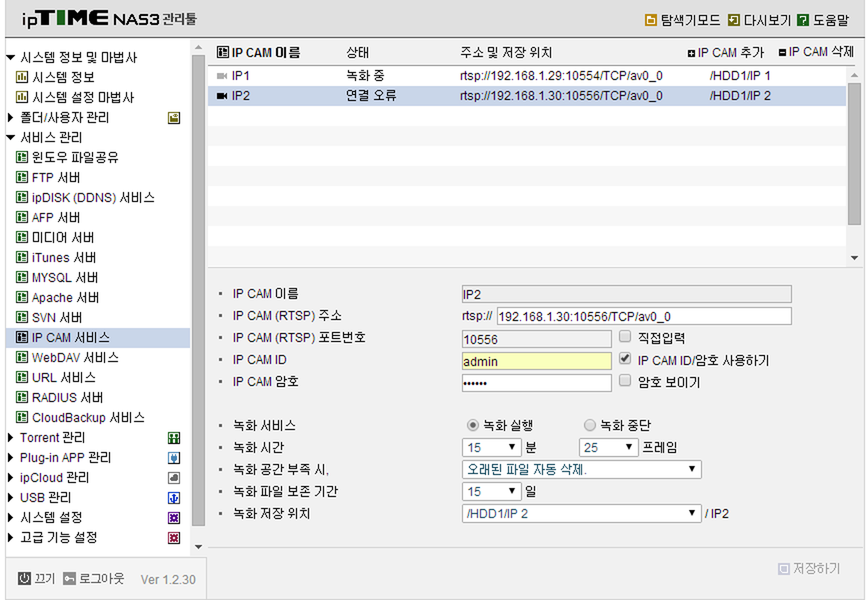
Task: Enable the 직접입력 checkbox
Action: point(625,337)
